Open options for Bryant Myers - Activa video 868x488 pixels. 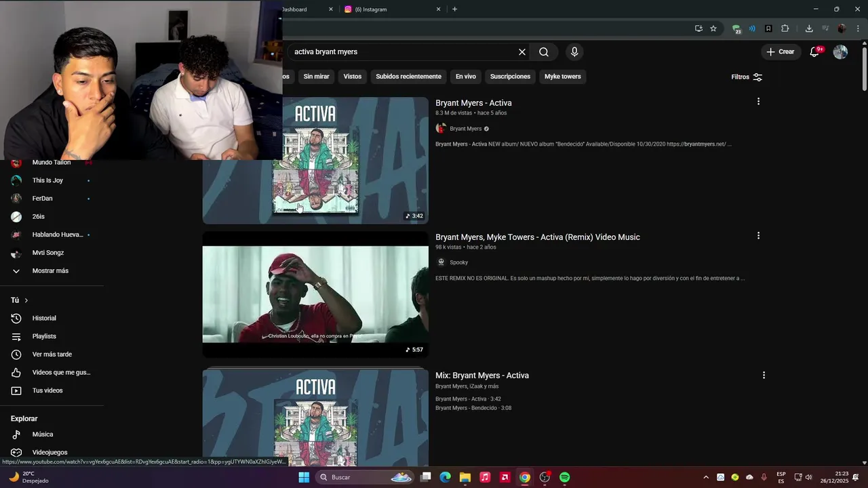pyautogui.click(x=758, y=102)
